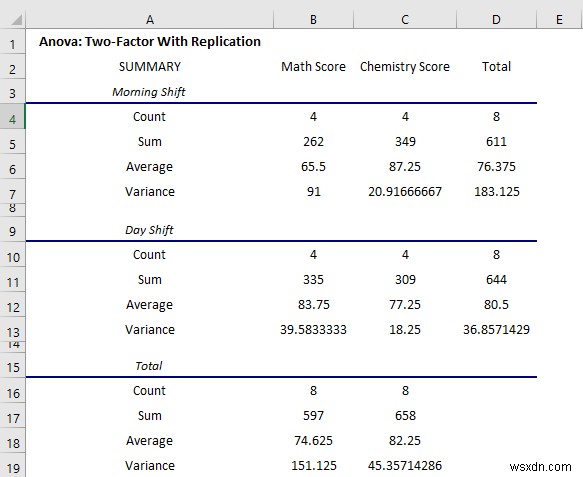Click the 'Day Shift' label cell
583x477 pixels.
point(149,229)
